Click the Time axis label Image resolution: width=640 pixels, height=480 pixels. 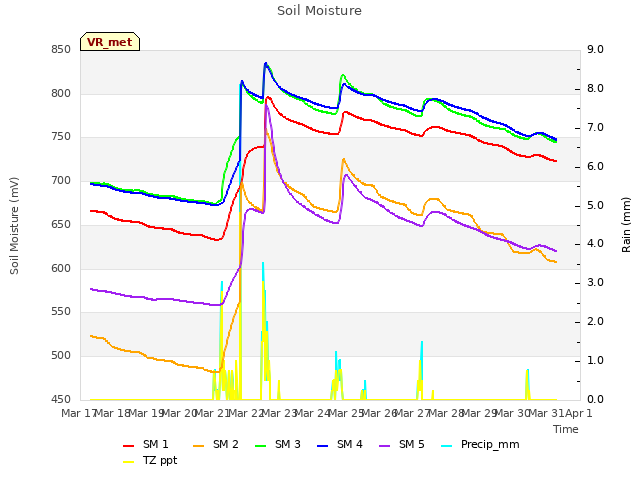[566, 429]
